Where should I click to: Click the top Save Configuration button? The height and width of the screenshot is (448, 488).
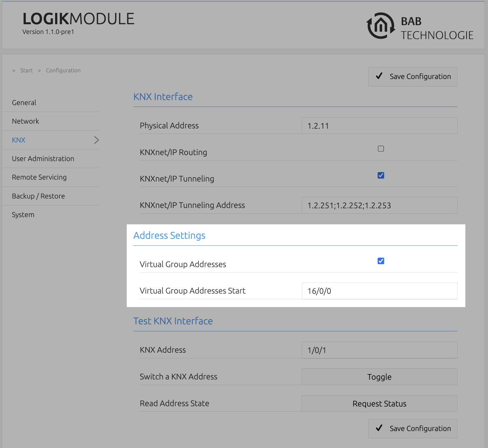pyautogui.click(x=413, y=76)
